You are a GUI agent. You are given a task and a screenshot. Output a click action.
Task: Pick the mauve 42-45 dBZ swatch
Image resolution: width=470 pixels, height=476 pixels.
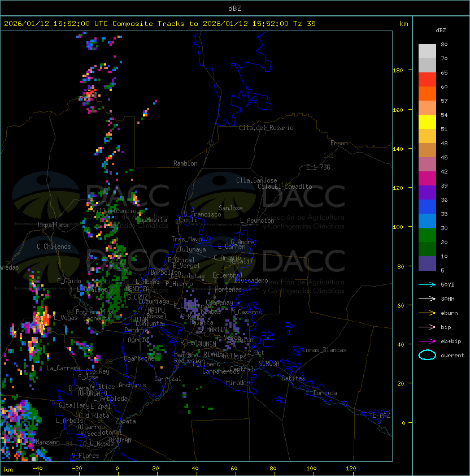[x=427, y=165]
